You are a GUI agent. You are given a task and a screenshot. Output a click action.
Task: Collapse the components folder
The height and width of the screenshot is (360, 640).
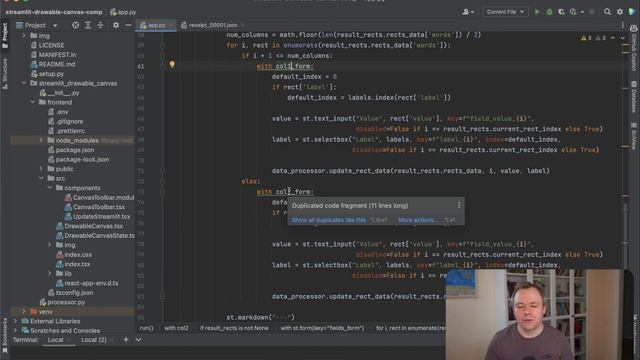pos(49,188)
